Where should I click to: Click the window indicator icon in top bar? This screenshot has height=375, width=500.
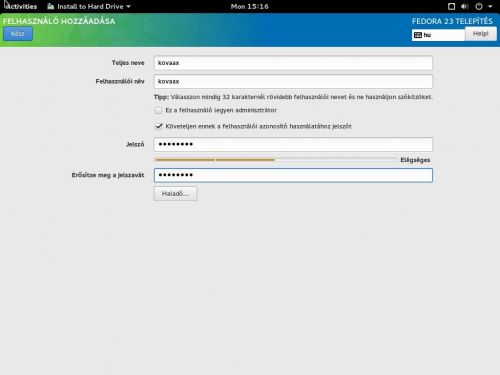tap(451, 6)
